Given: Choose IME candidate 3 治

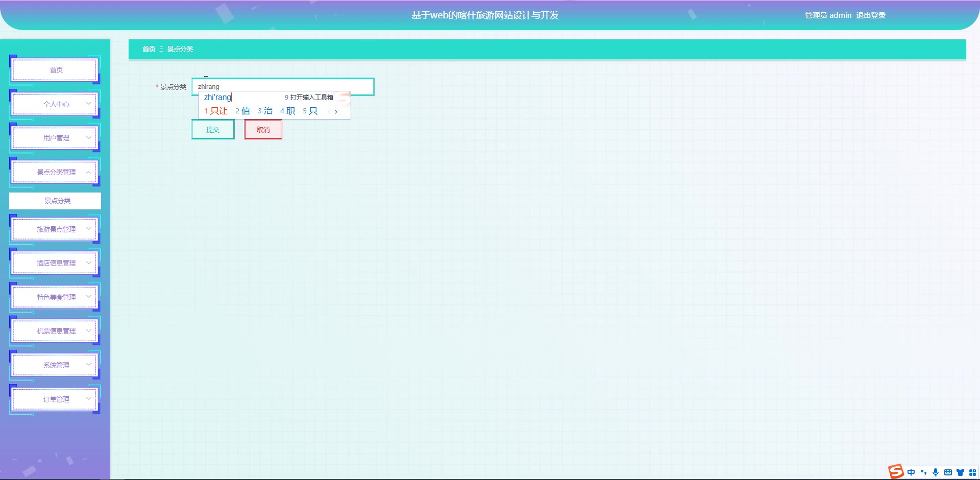Looking at the screenshot, I should pos(265,111).
